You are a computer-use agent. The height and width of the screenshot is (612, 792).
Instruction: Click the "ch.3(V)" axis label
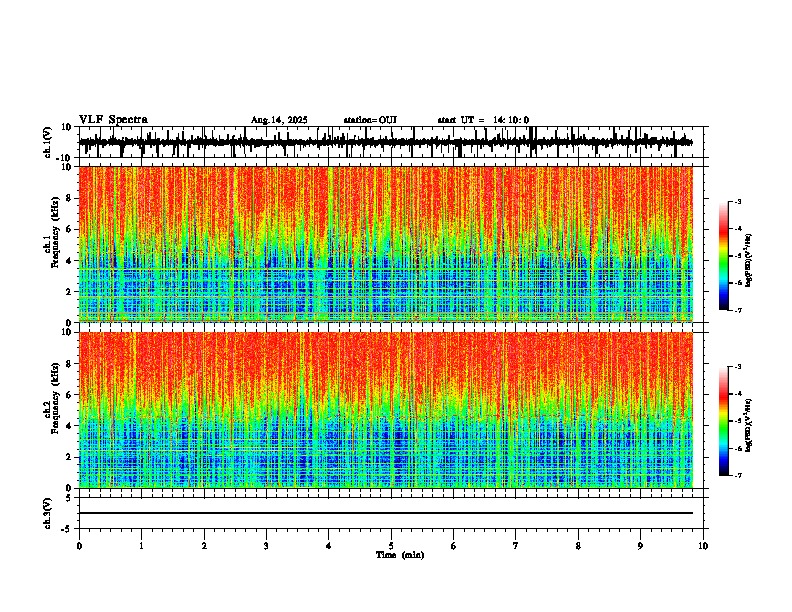tap(48, 513)
